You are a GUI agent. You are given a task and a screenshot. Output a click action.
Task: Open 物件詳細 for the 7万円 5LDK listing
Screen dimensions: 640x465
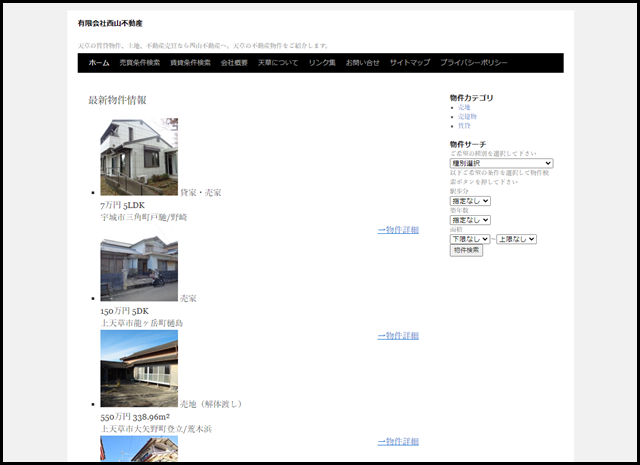tap(398, 230)
